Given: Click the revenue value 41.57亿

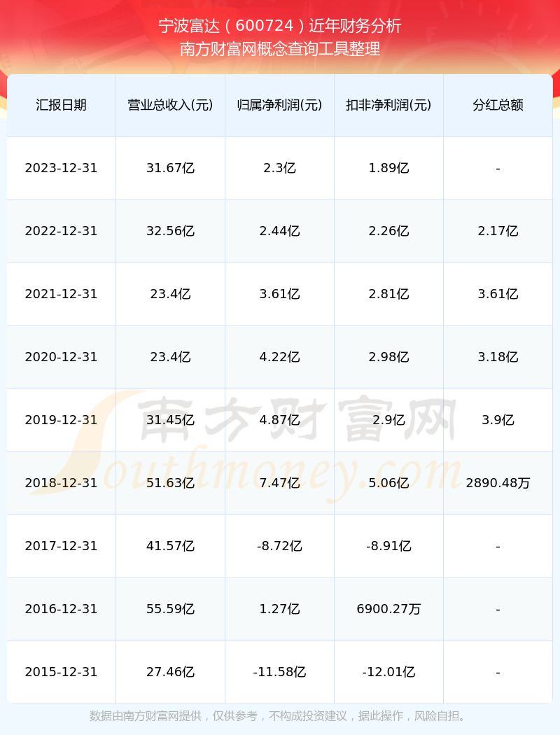Looking at the screenshot, I should (x=171, y=546).
